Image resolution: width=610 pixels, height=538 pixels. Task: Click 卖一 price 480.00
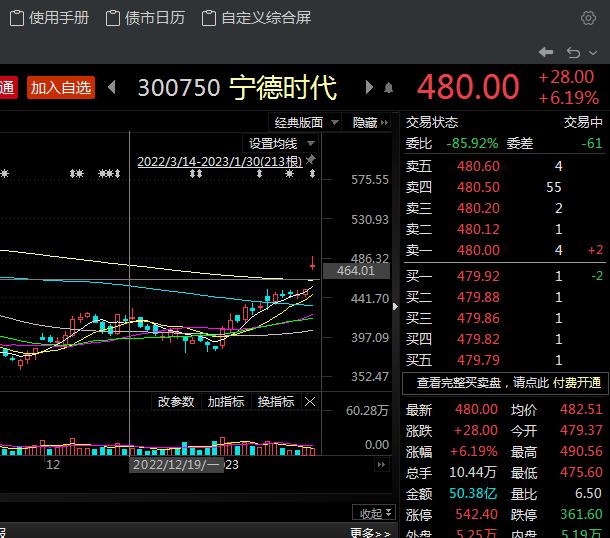[x=478, y=250]
